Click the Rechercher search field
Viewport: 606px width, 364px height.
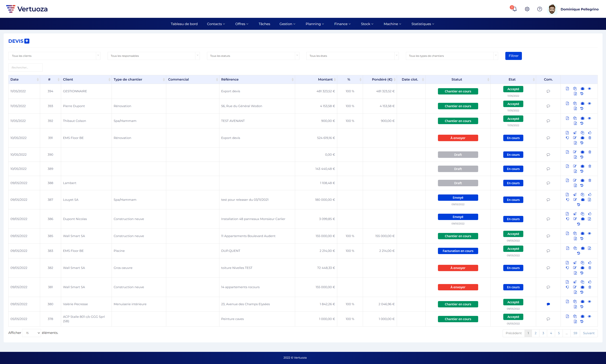[x=26, y=68]
